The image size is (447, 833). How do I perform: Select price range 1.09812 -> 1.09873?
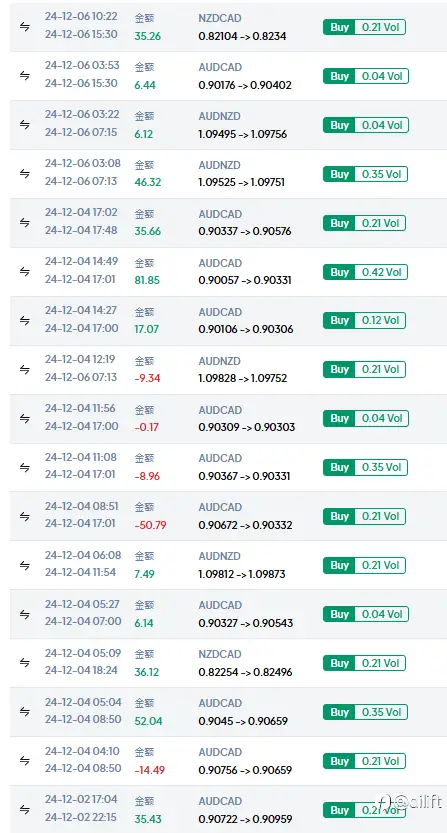tap(242, 574)
